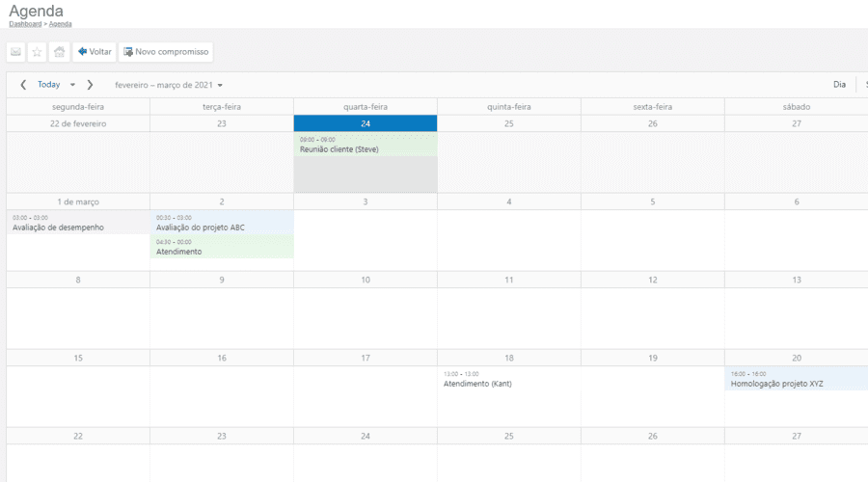This screenshot has width=868, height=482.
Task: Click the home icon in toolbar
Action: tap(59, 52)
